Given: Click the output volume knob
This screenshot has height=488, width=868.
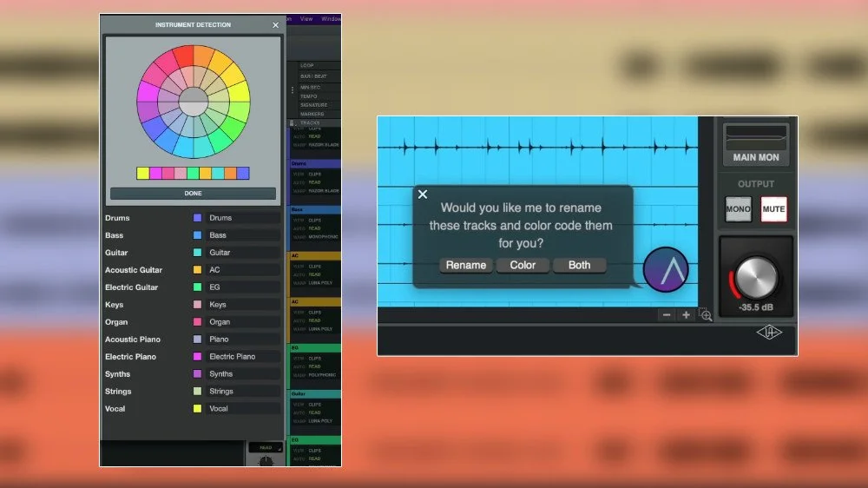Looking at the screenshot, I should point(756,278).
